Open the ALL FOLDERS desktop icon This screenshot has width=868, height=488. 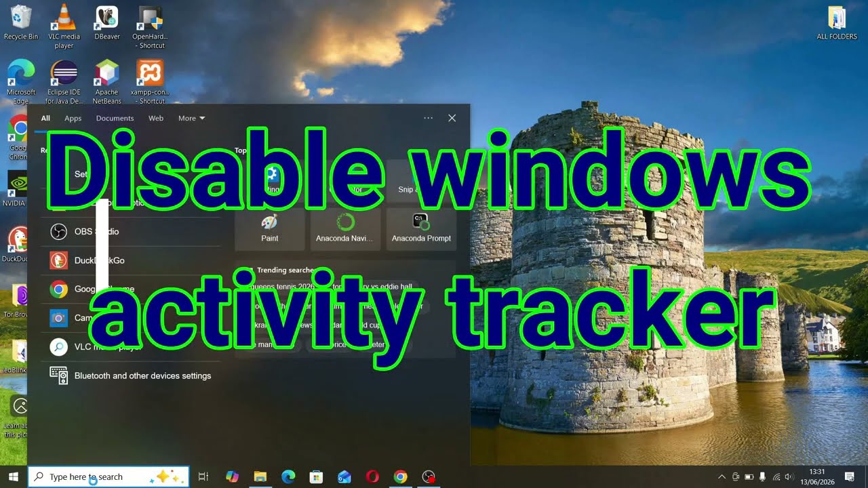coord(837,22)
